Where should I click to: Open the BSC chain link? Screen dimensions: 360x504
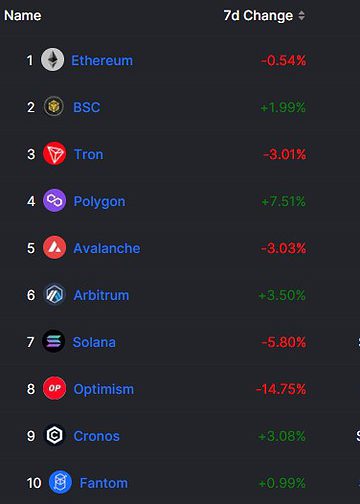point(87,107)
